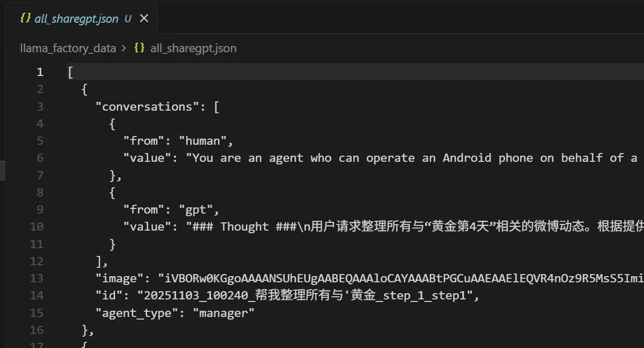Click the "agent_type" key
Screen dimensions: 644x348
(136, 312)
